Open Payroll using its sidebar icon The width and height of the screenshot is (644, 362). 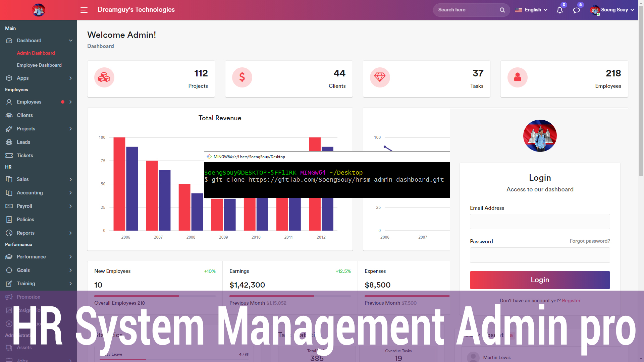point(9,206)
